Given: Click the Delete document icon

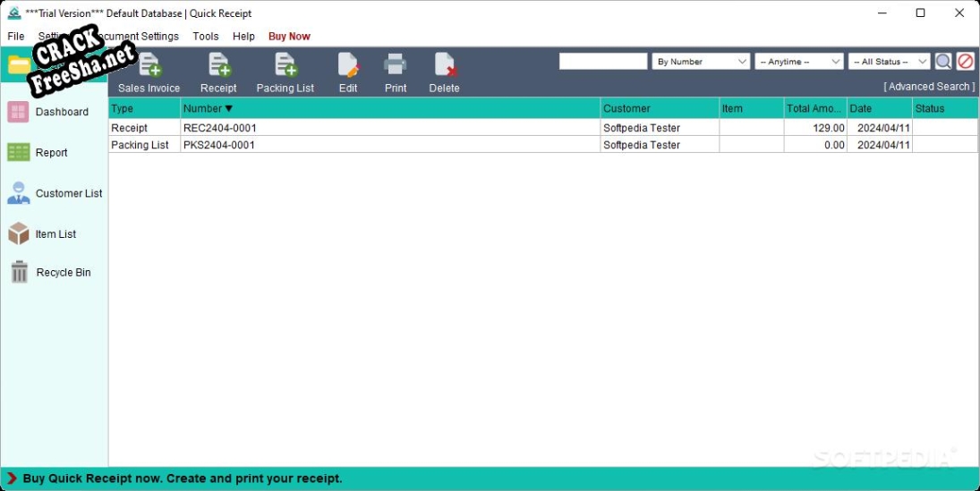Looking at the screenshot, I should point(444,66).
